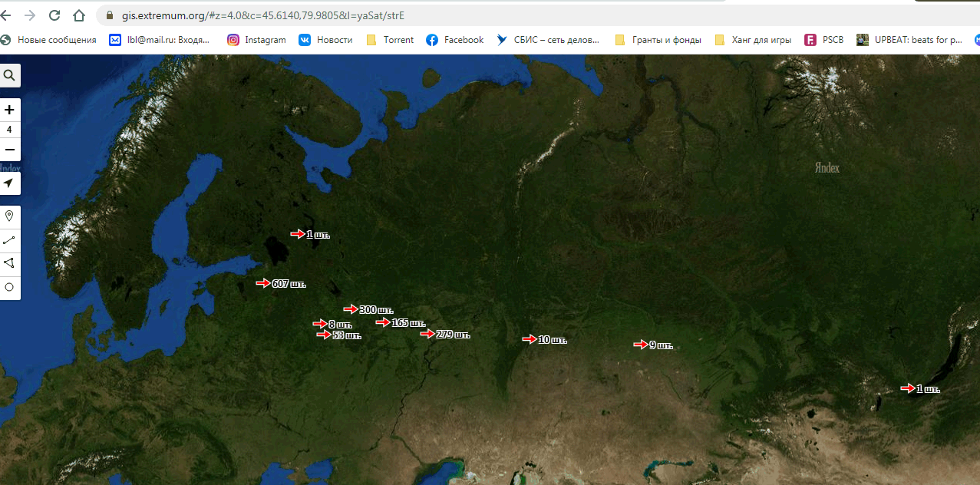Screen dimensions: 980x485
Task: Select the draw polygon tool
Action: 9,263
